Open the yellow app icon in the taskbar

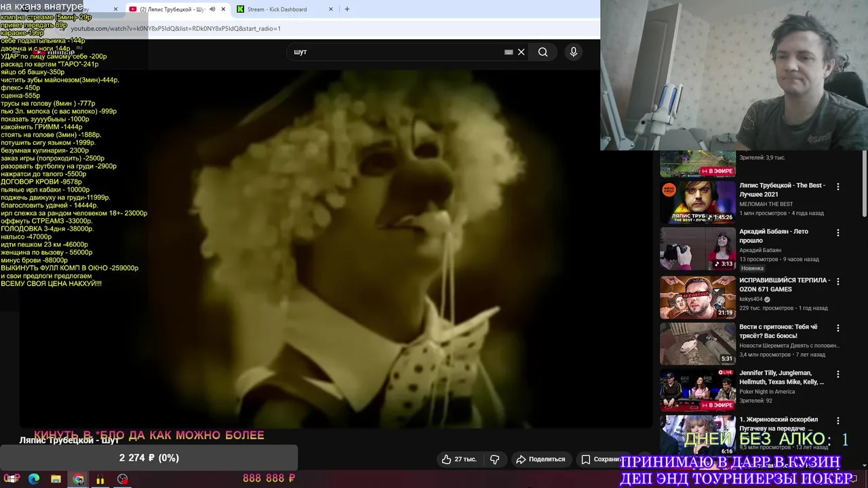click(x=100, y=479)
